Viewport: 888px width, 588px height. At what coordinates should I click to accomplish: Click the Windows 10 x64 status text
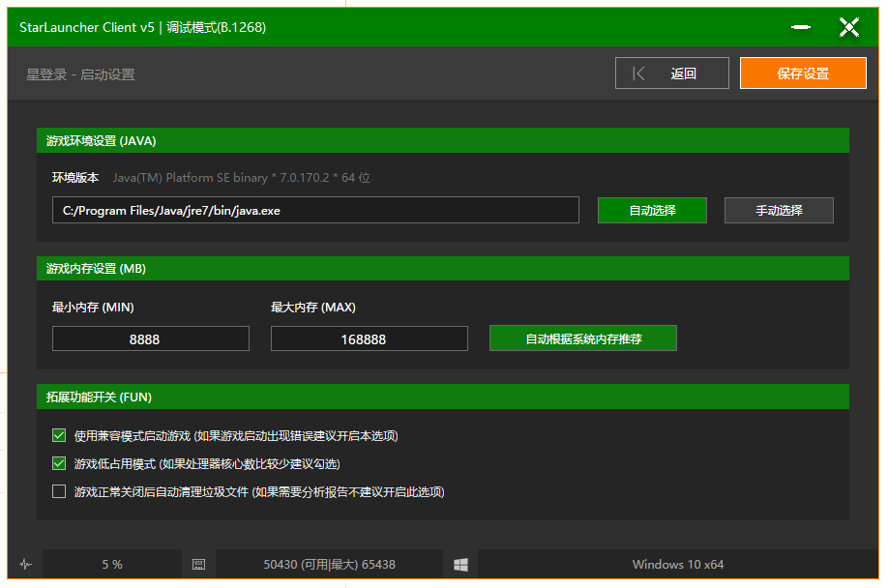click(678, 564)
